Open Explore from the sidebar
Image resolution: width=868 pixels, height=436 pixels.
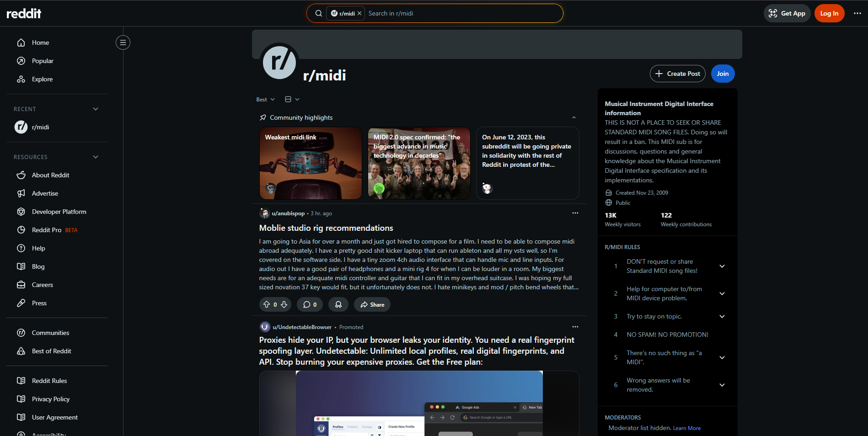tap(41, 79)
